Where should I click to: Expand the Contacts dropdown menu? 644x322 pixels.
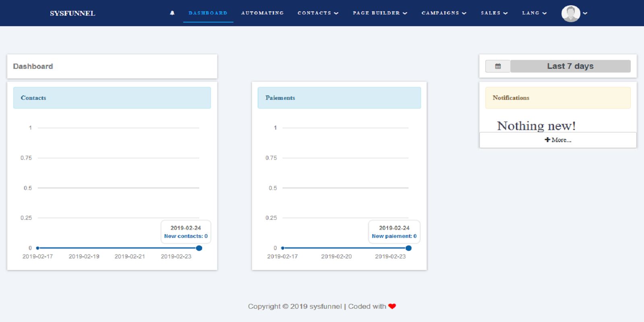point(318,13)
